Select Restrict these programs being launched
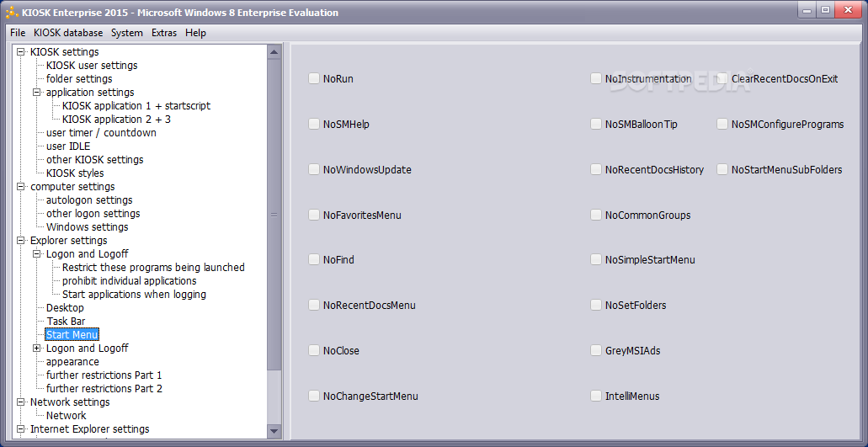This screenshot has width=868, height=447. (153, 267)
